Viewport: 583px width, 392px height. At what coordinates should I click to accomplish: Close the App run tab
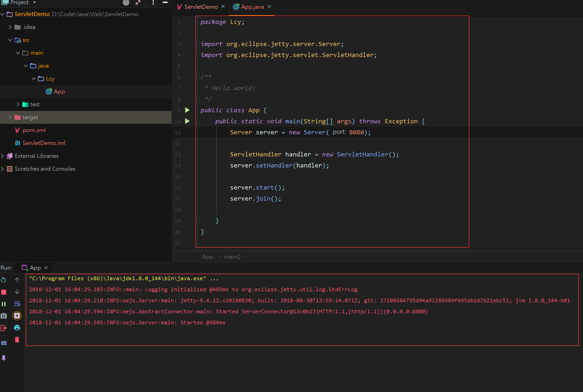pyautogui.click(x=46, y=268)
